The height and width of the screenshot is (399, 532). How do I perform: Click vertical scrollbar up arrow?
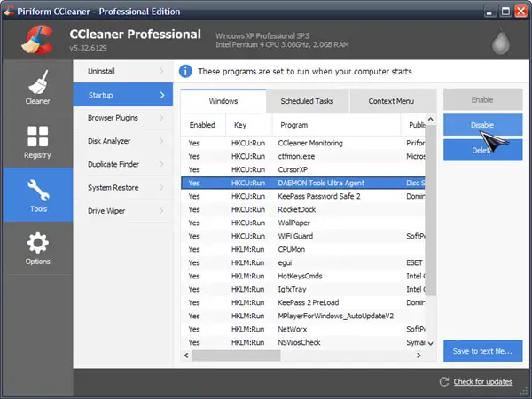(x=431, y=119)
